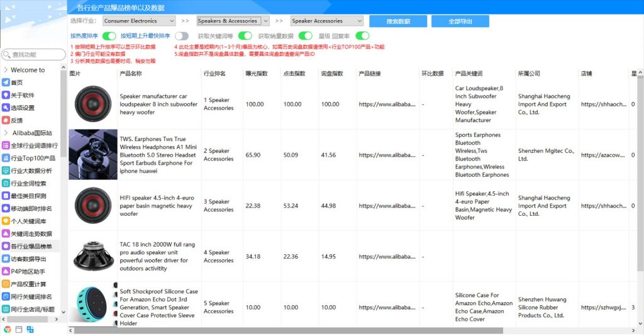Focus the 查找功能 search field
Viewport: 644px width, 336px height.
(34, 55)
